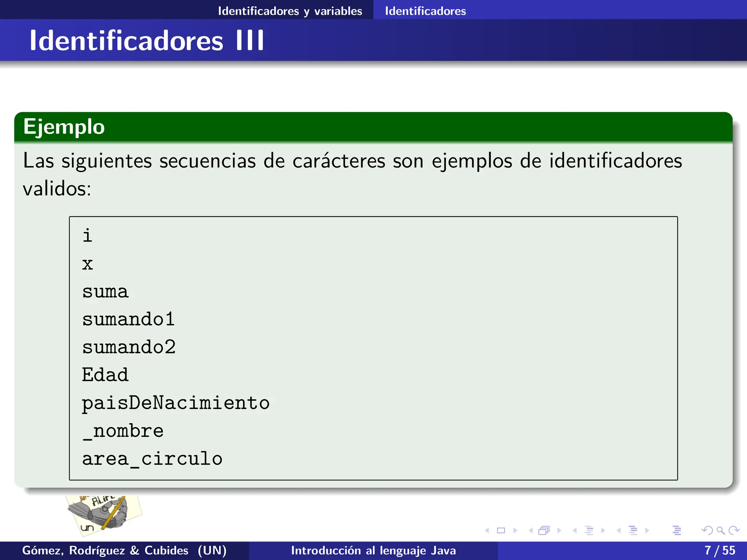Click the go-back curved arrow icon
This screenshot has height=560, width=747.
(707, 530)
